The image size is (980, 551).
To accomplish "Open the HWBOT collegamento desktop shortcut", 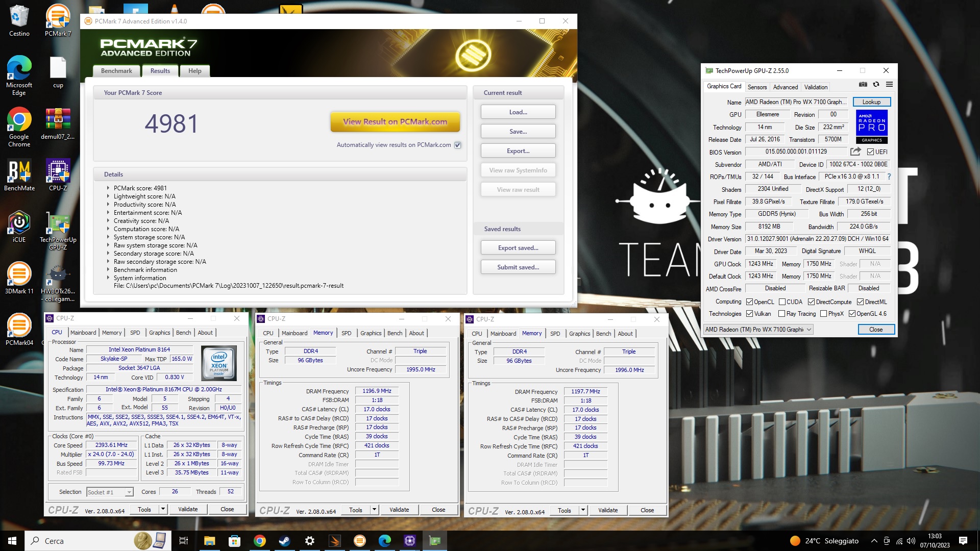I will coord(58,282).
